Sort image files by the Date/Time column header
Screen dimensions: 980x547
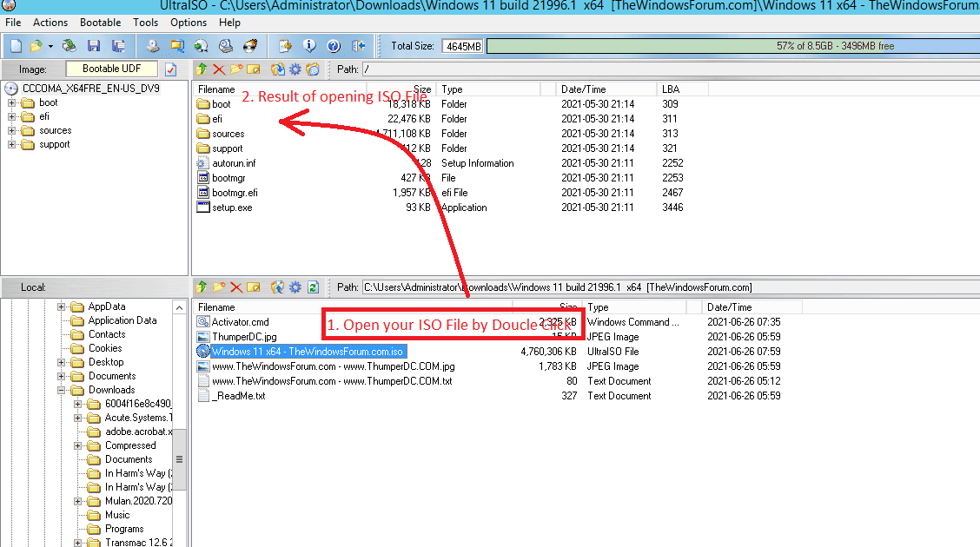pyautogui.click(x=606, y=89)
